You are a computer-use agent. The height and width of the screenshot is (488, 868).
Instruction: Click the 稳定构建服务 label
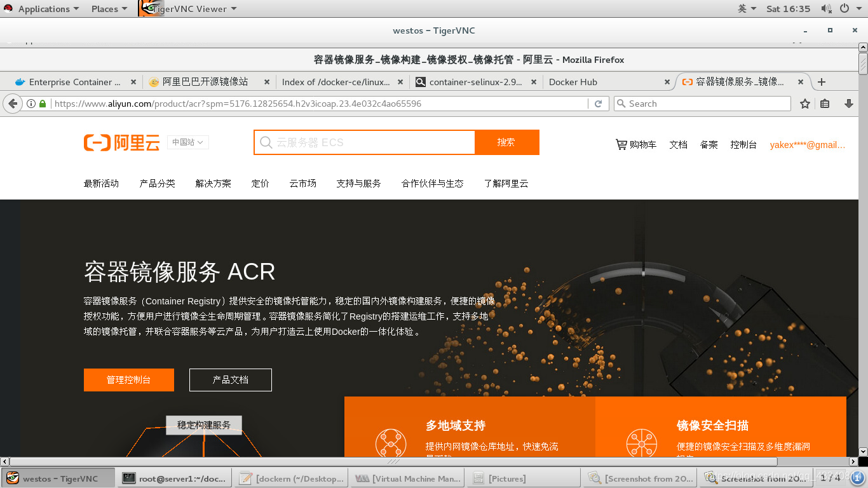pos(204,425)
